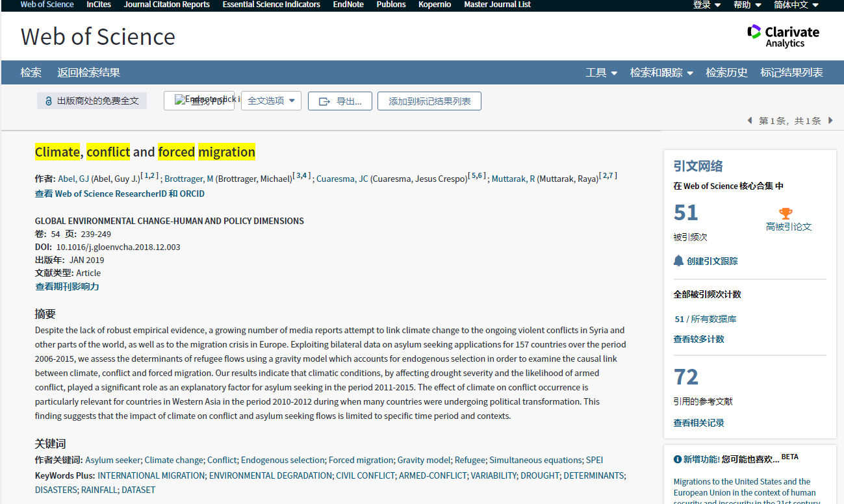Open the 全文选项 dropdown

[271, 101]
